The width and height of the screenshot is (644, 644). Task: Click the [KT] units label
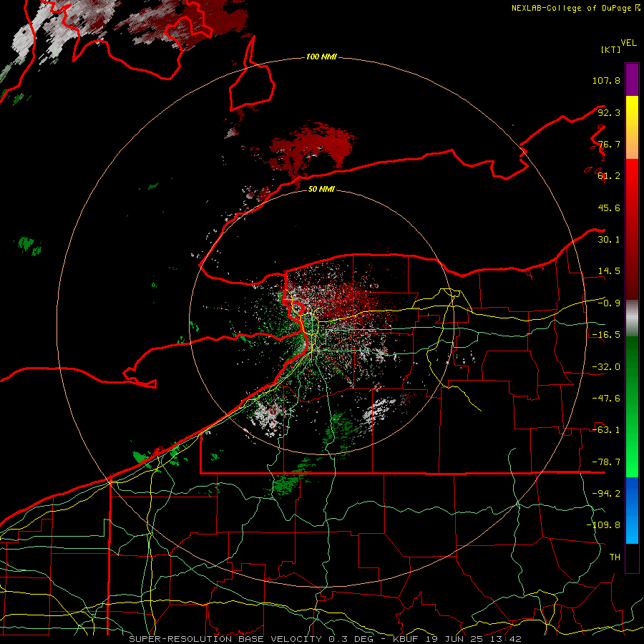point(610,49)
